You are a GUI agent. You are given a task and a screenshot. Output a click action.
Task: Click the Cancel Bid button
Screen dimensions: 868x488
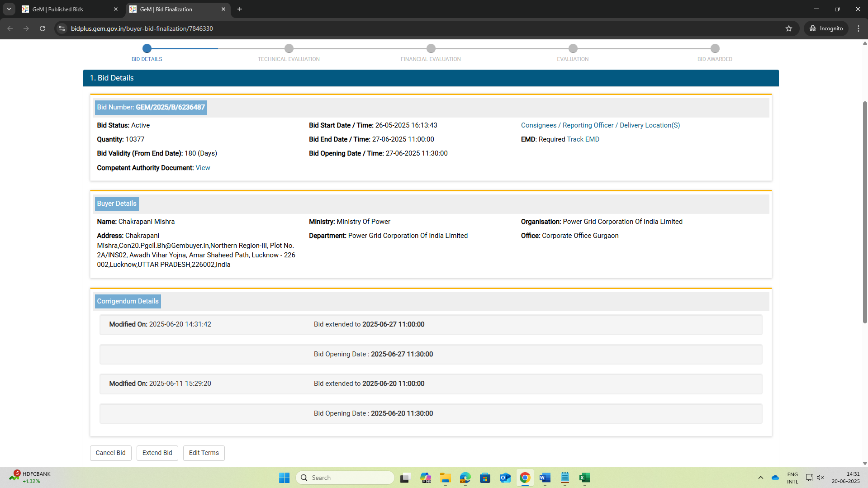tap(111, 453)
